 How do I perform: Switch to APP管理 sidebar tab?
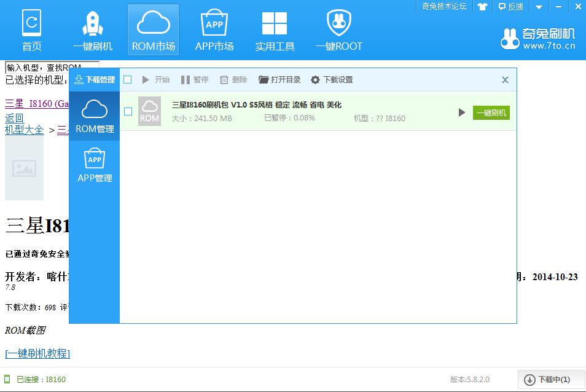[x=95, y=165]
